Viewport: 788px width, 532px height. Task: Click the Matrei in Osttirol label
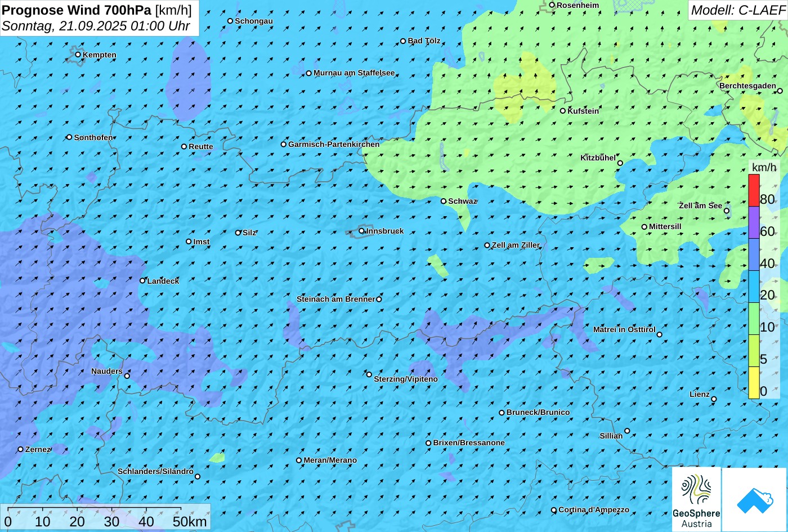tap(624, 329)
